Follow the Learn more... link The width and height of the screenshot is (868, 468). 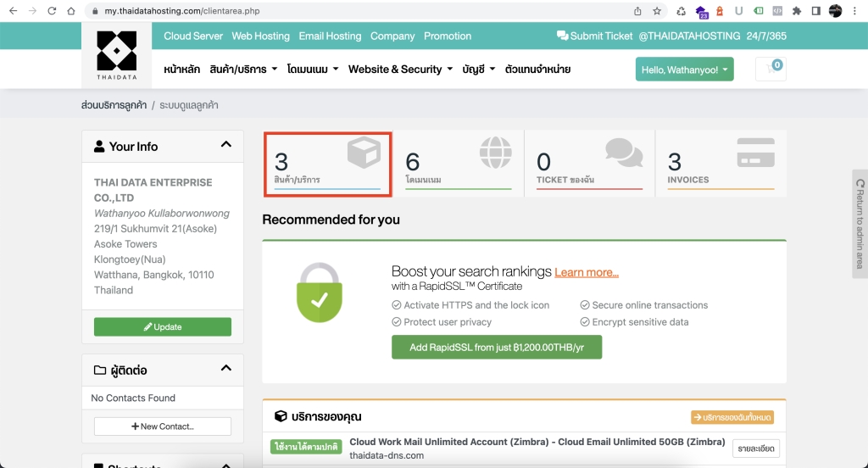click(x=587, y=272)
